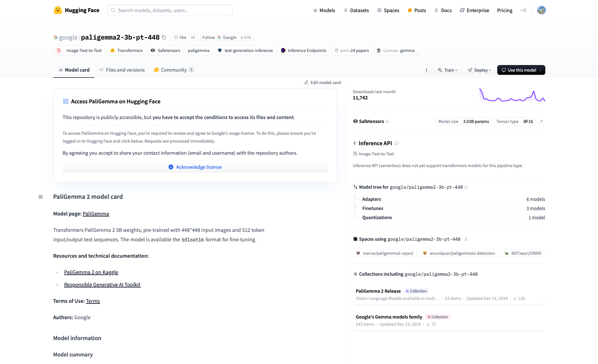This screenshot has height=364, width=598.
Task: Acknowledge license to access PaliGemma
Action: point(195,167)
